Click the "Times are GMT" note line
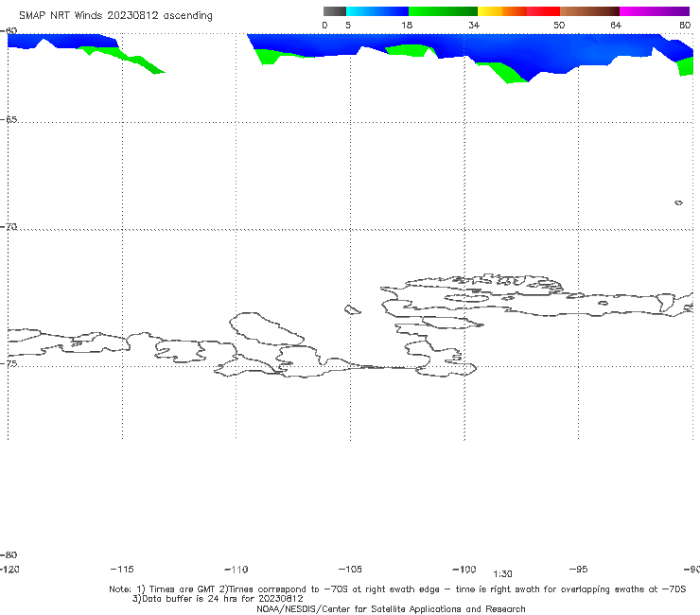The height and width of the screenshot is (615, 700). pyautogui.click(x=397, y=589)
